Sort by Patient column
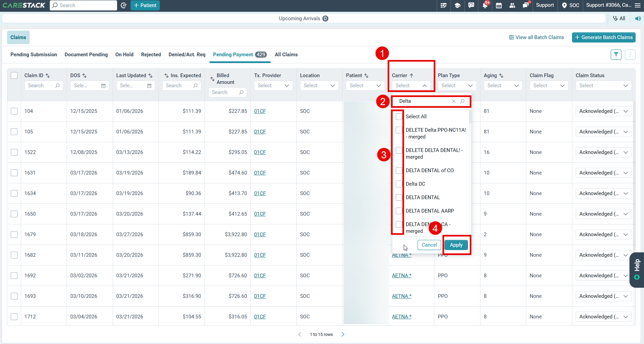 click(366, 75)
